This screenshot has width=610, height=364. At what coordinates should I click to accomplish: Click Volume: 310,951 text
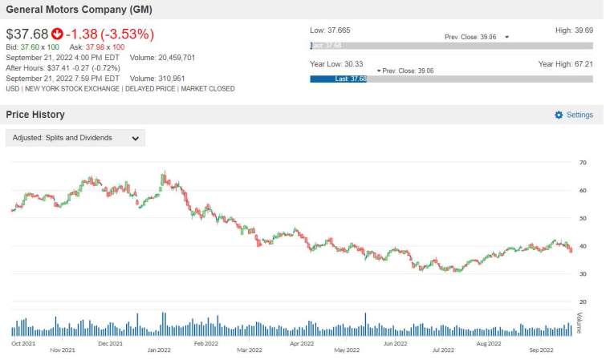[x=159, y=79]
